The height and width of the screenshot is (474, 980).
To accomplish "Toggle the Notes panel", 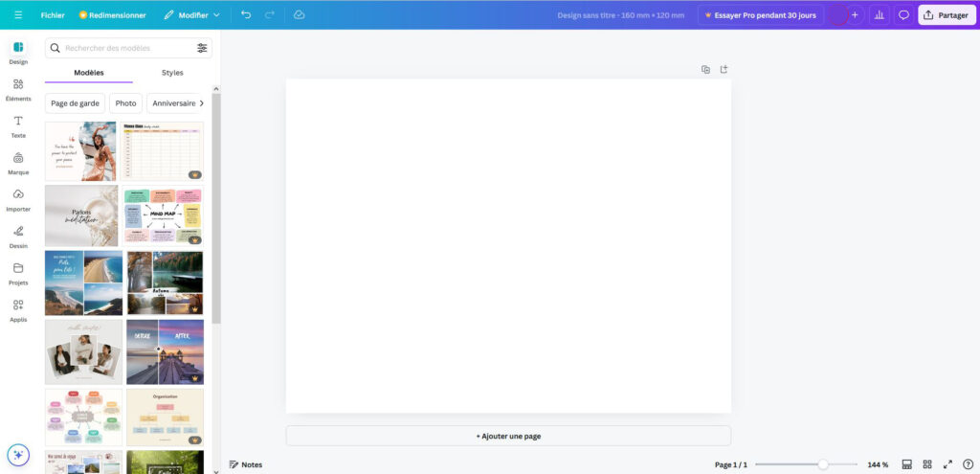I will pos(245,464).
